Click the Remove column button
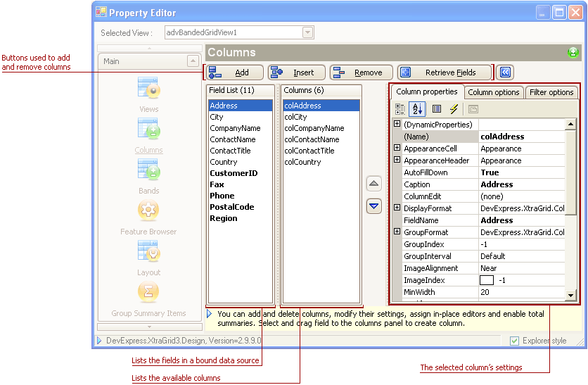588x385 pixels. pyautogui.click(x=362, y=72)
